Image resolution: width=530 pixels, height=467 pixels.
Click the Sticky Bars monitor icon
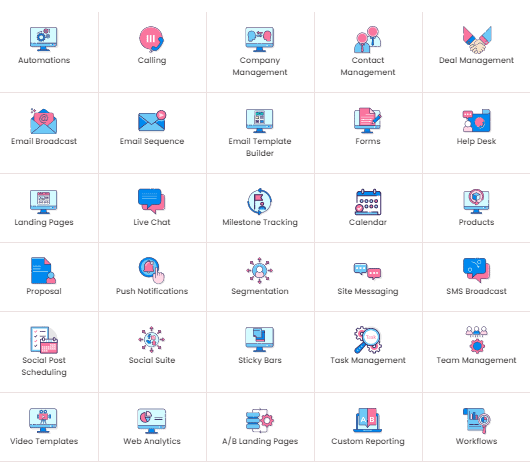(x=259, y=339)
